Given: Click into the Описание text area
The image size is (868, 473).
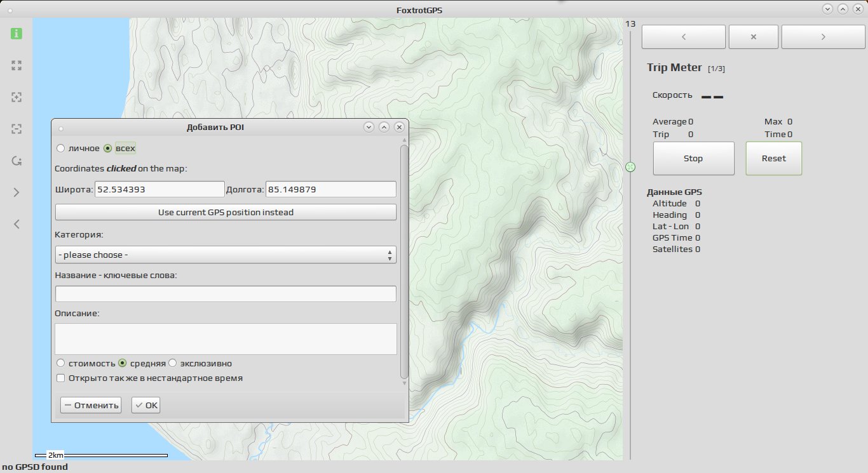Looking at the screenshot, I should [x=226, y=339].
